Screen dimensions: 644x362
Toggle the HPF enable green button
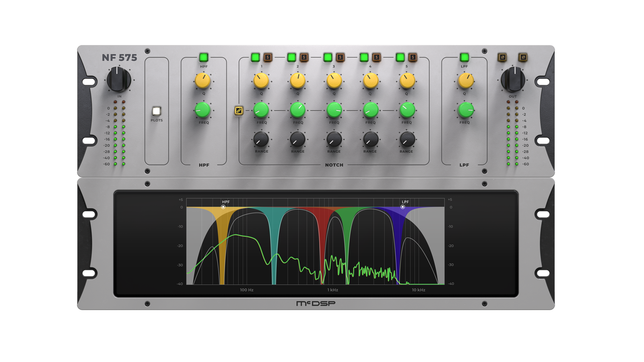204,57
